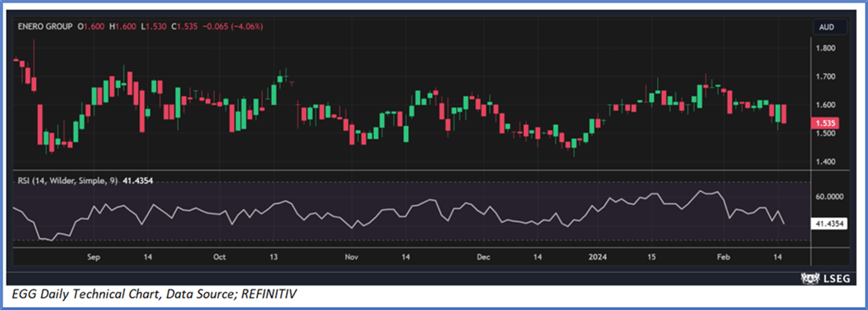Viewport: 868px width, 310px height.
Task: Click the 1.400 price axis label
Action: (825, 162)
